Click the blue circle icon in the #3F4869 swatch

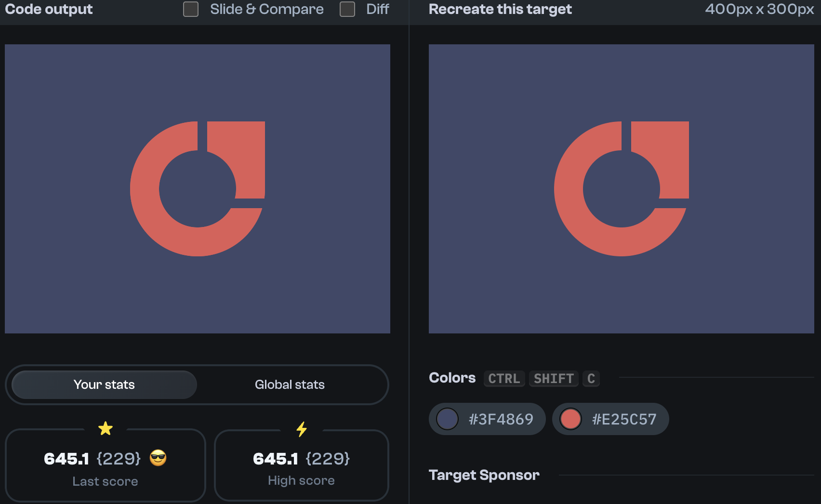[x=448, y=419]
